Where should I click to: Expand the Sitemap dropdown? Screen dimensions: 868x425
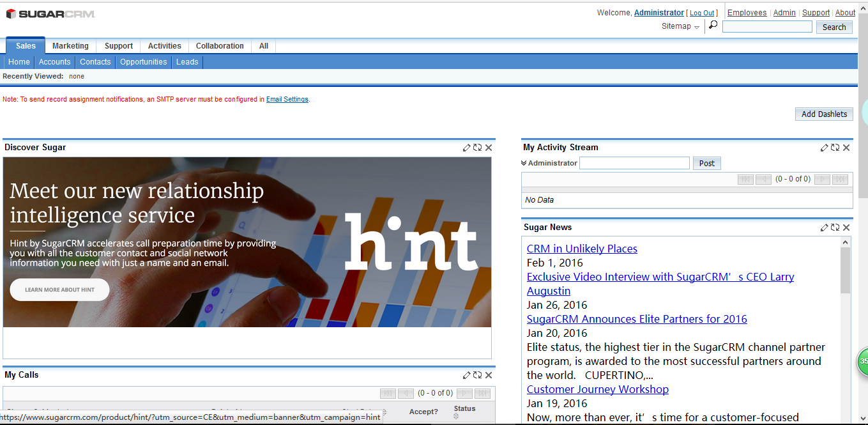(681, 26)
